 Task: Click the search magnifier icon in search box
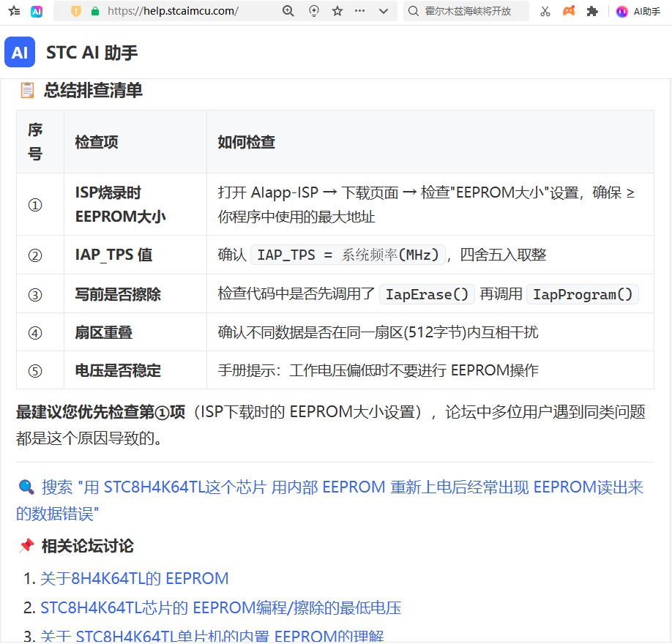[413, 11]
